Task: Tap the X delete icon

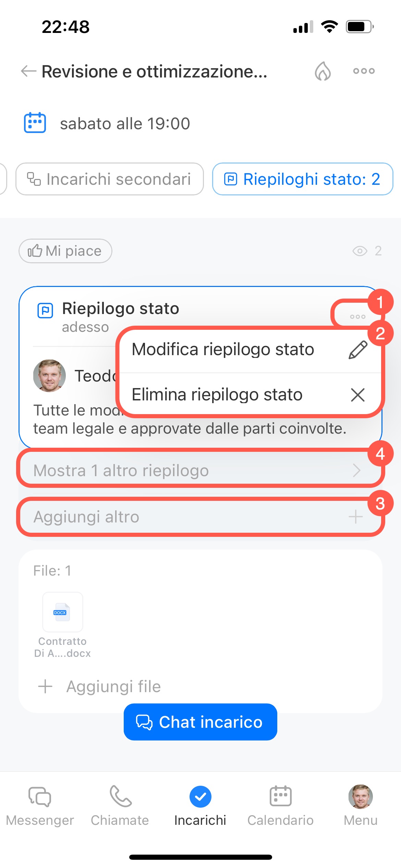Action: (358, 395)
